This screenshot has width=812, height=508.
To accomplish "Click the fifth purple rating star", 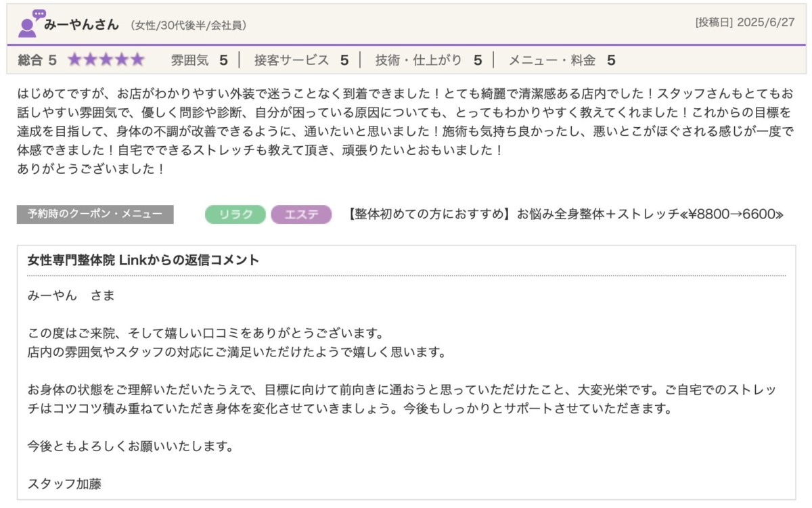I will pos(137,60).
